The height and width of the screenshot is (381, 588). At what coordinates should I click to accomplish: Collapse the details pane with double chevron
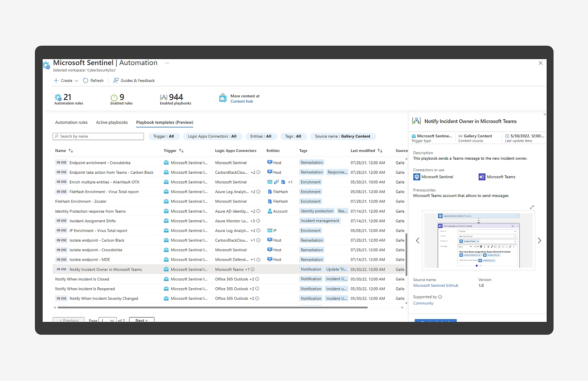(544, 114)
